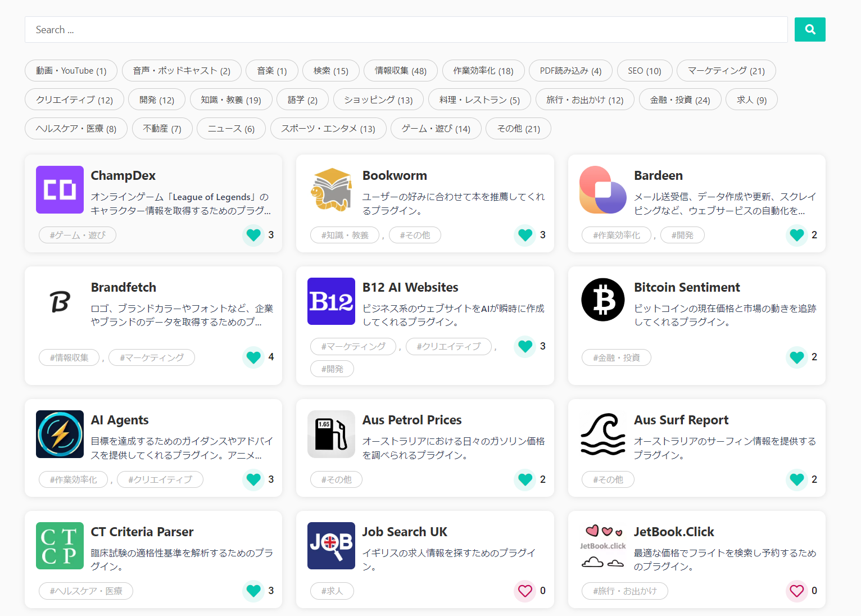Filter by 検索 (15) category

[331, 71]
